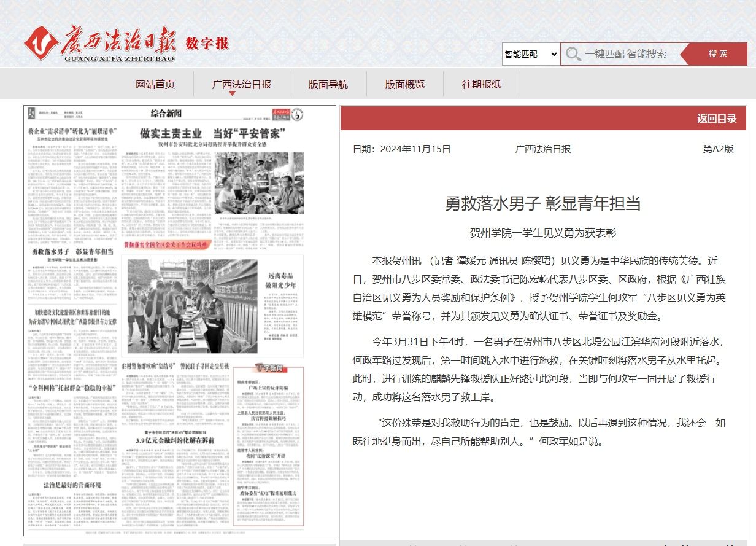Click the red 搜索 button

[718, 53]
